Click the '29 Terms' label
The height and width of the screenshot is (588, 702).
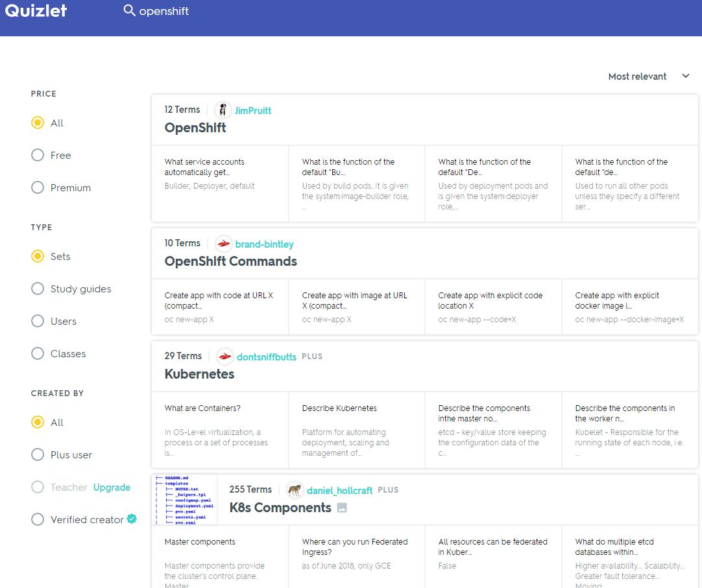(183, 356)
